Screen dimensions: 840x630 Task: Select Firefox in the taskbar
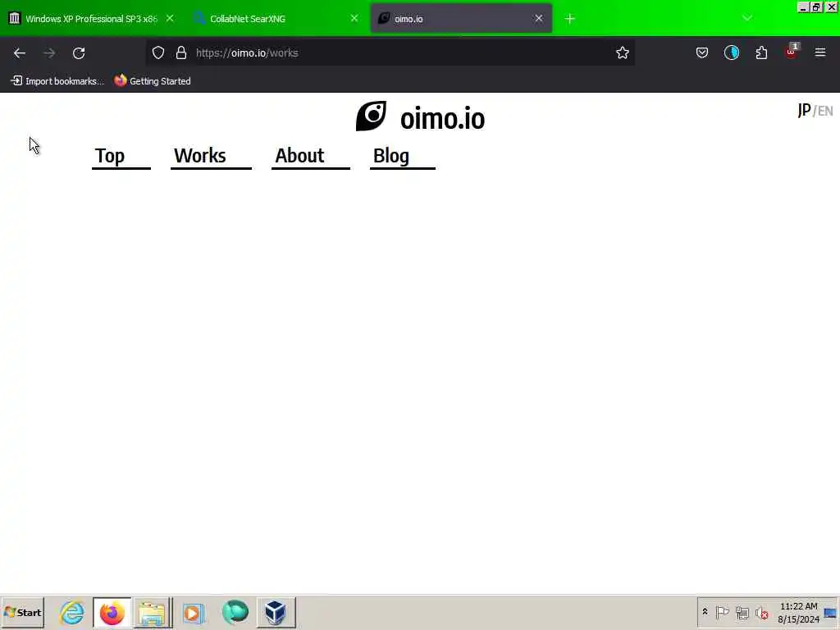coord(112,612)
